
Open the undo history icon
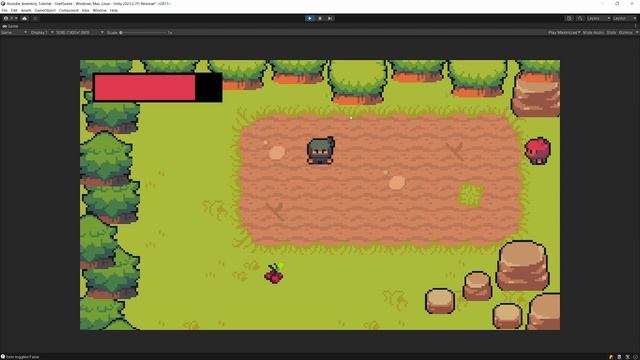[569, 18]
